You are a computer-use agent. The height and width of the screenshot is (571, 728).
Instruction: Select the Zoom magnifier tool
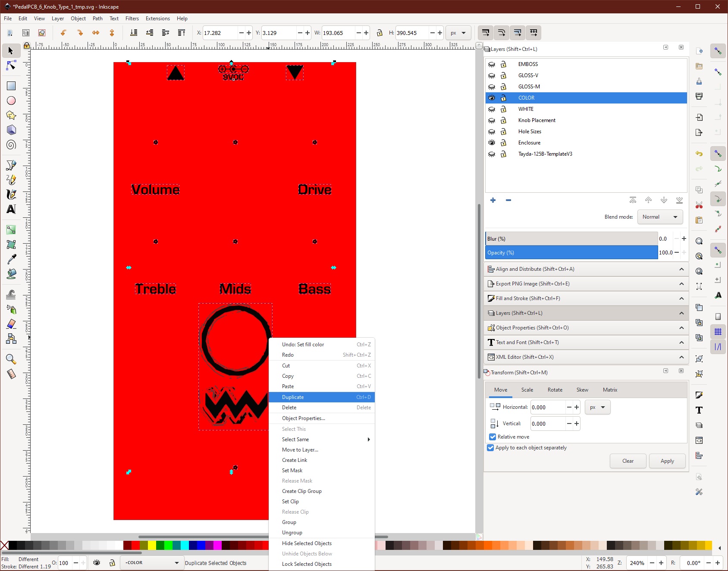pyautogui.click(x=11, y=359)
